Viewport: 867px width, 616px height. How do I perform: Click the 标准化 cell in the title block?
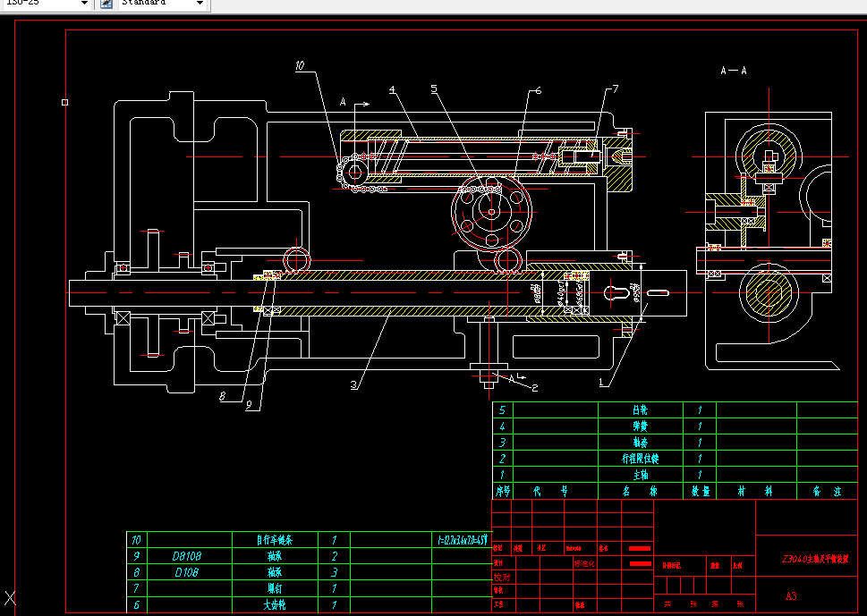pyautogui.click(x=584, y=563)
